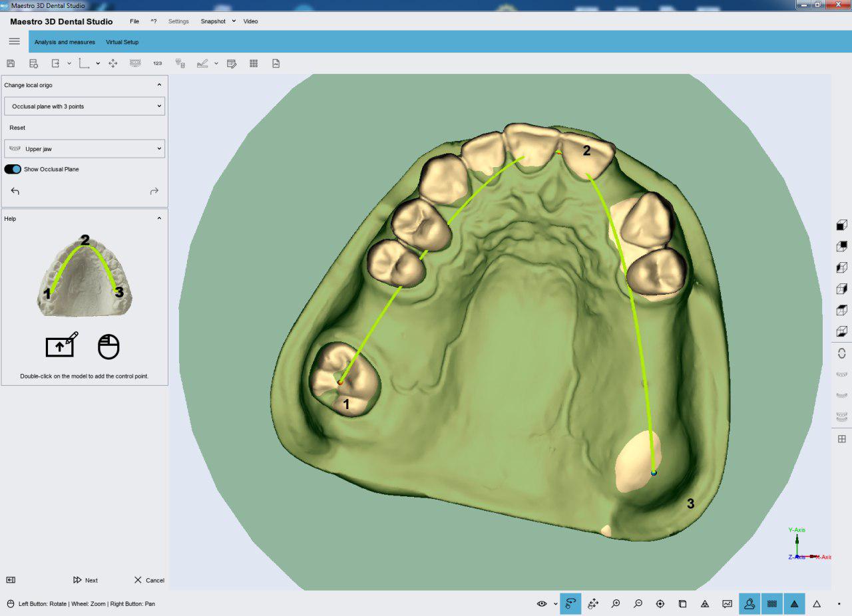
Task: Toggle the Show Occlusal Plane switch
Action: point(13,169)
